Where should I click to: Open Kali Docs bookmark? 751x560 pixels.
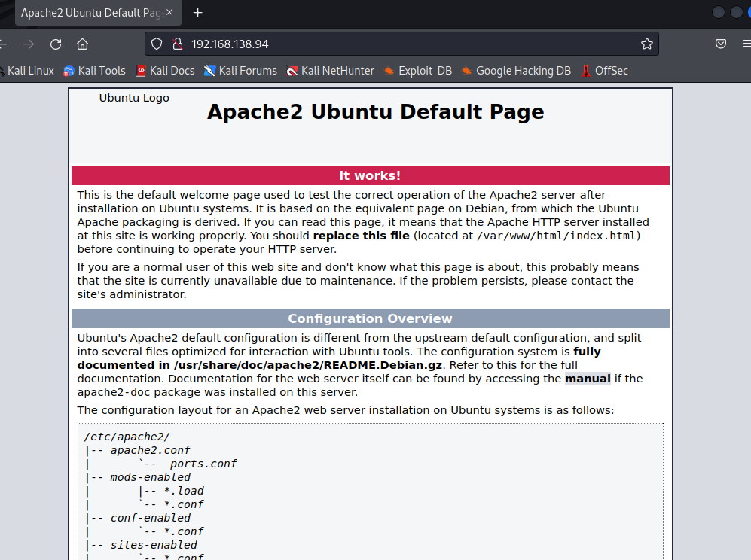(165, 71)
